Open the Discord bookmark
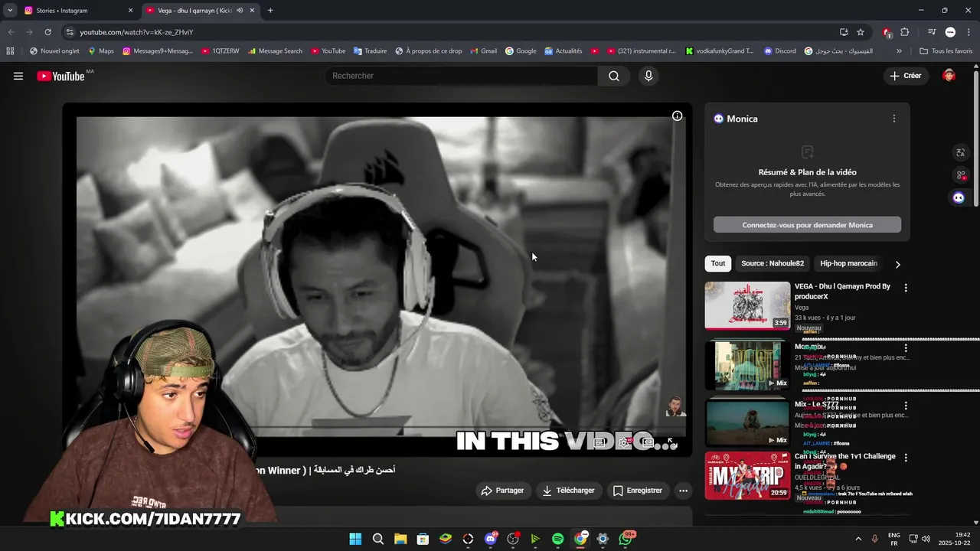This screenshot has height=551, width=980. (x=779, y=51)
